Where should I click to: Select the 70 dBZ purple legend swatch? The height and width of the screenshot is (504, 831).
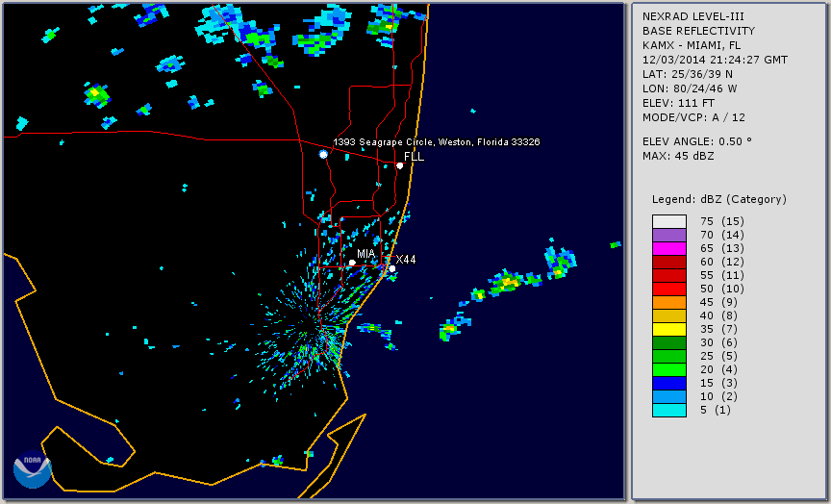click(669, 236)
